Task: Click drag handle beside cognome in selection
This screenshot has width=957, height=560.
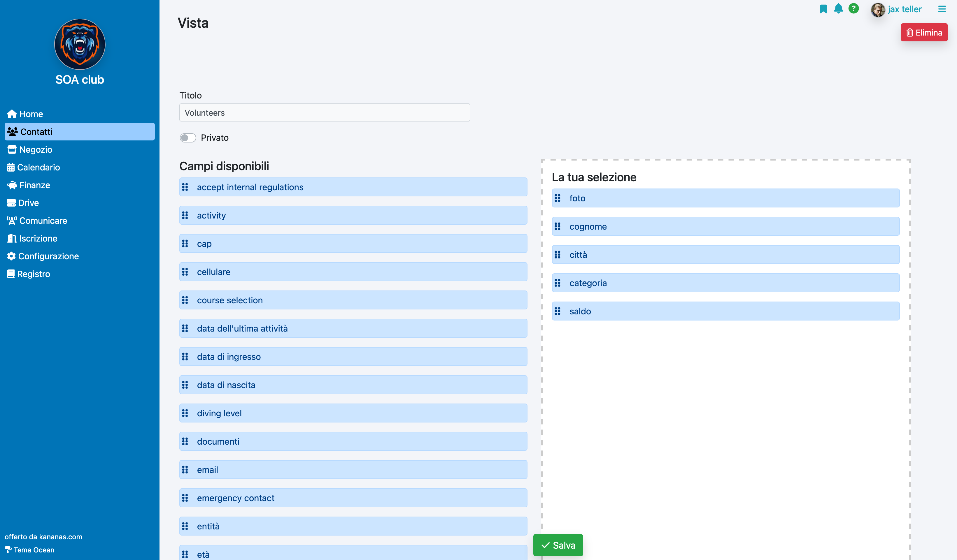Action: (558, 226)
